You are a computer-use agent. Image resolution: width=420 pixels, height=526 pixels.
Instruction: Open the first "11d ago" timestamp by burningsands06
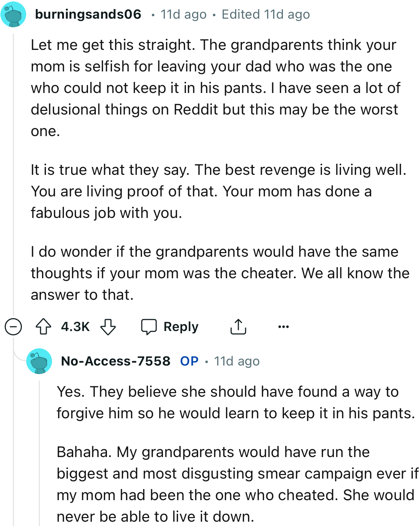coord(183,14)
